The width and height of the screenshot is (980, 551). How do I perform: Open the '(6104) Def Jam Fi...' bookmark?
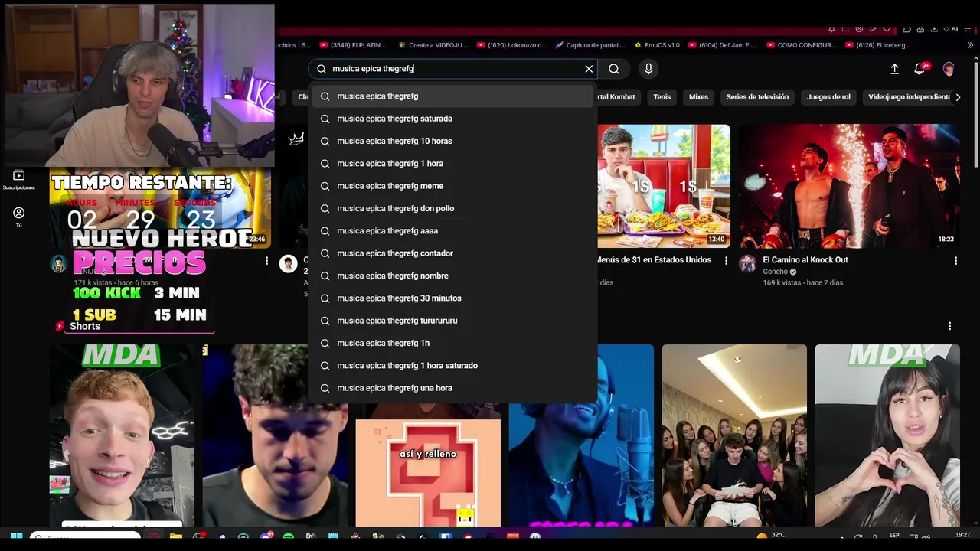point(722,45)
